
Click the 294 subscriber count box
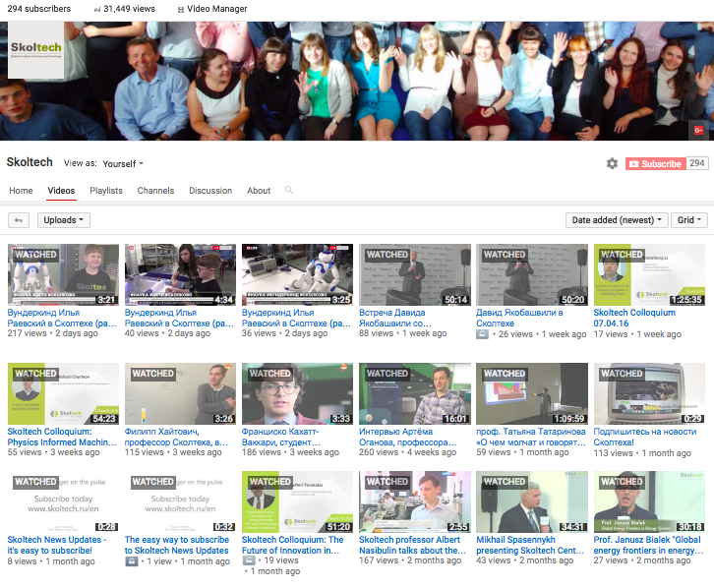(697, 163)
